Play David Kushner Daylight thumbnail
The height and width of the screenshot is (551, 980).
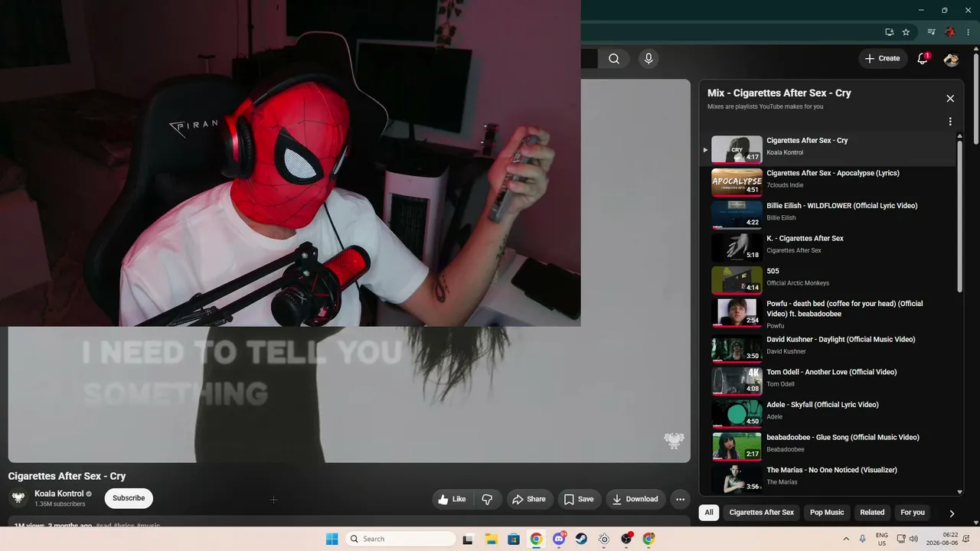click(737, 348)
